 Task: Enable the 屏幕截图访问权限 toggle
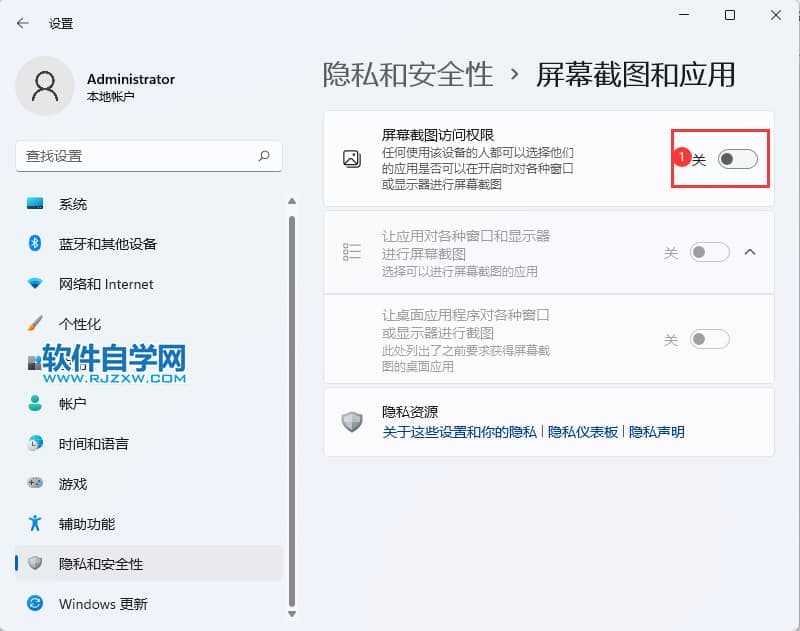pyautogui.click(x=737, y=159)
